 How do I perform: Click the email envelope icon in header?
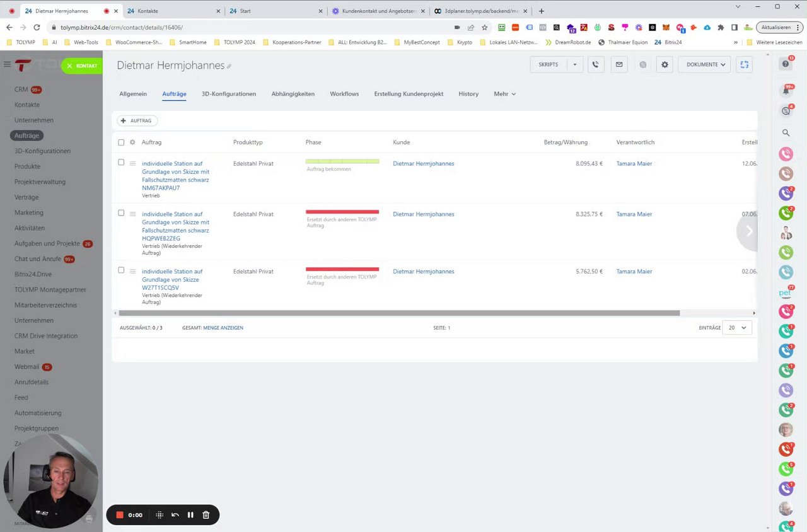pyautogui.click(x=618, y=64)
